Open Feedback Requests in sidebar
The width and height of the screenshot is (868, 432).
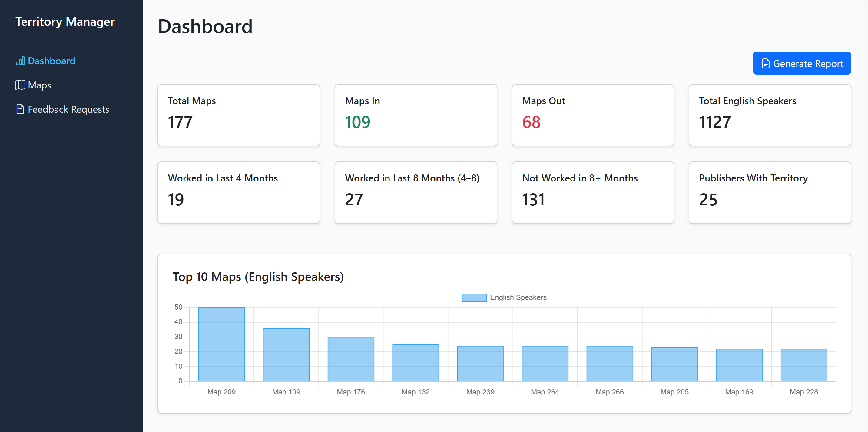coord(68,109)
